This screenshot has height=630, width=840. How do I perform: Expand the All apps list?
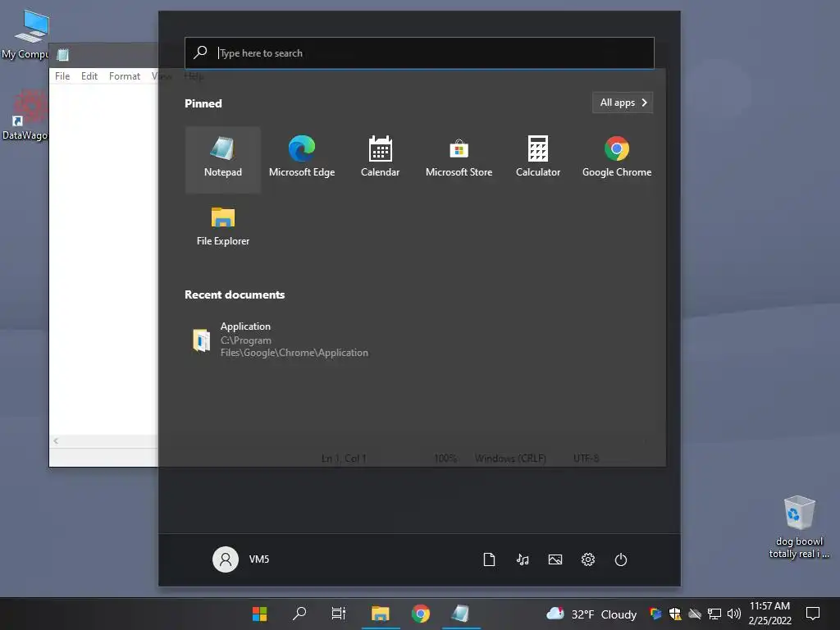coord(623,103)
